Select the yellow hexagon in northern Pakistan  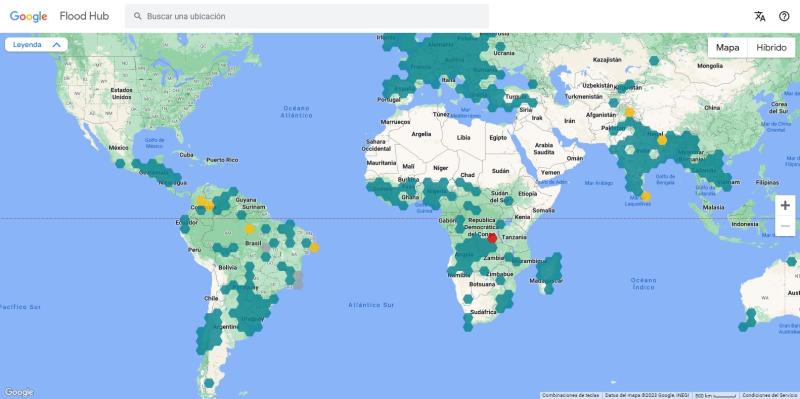coord(630,112)
